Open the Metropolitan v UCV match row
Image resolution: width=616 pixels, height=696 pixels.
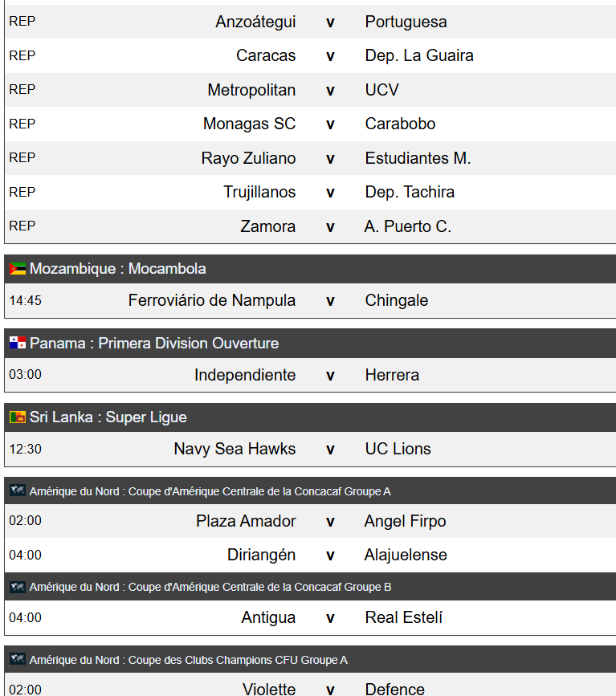[x=310, y=90]
